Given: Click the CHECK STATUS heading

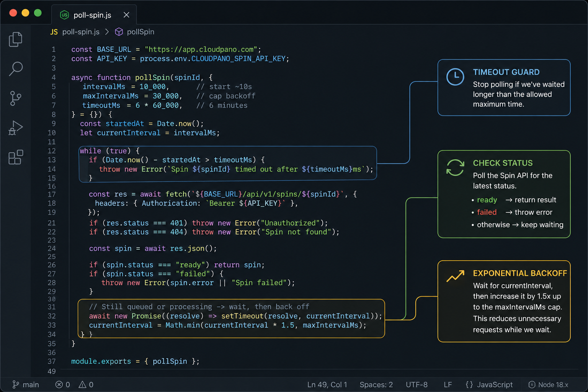Looking at the screenshot, I should (x=503, y=163).
